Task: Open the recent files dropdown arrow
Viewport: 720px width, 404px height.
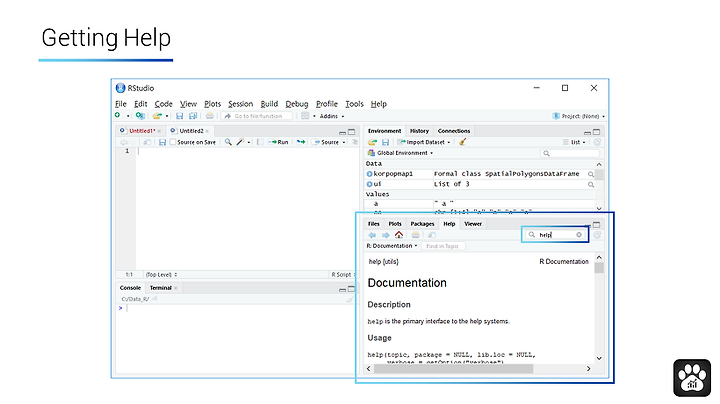Action: click(x=167, y=116)
